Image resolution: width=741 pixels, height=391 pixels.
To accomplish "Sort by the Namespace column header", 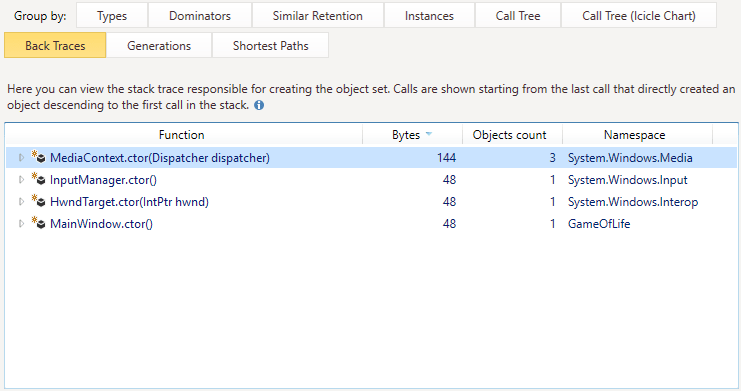I will [637, 135].
